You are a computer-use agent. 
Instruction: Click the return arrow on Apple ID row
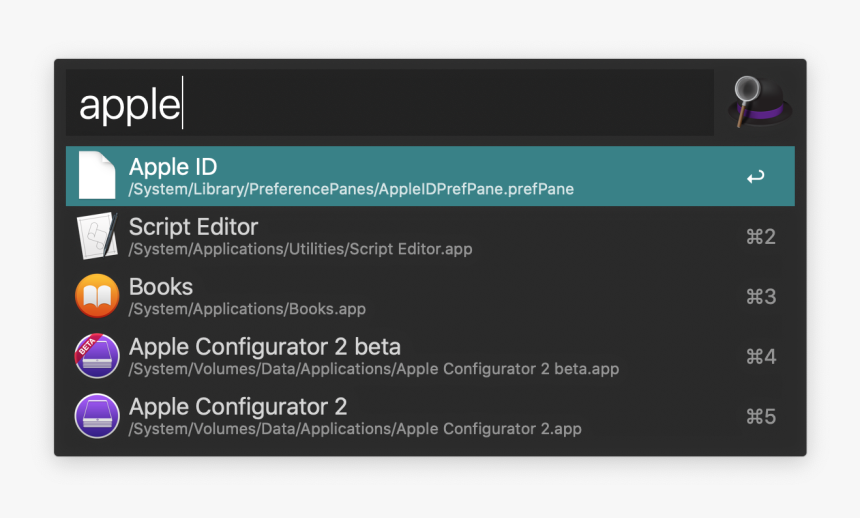coord(756,176)
